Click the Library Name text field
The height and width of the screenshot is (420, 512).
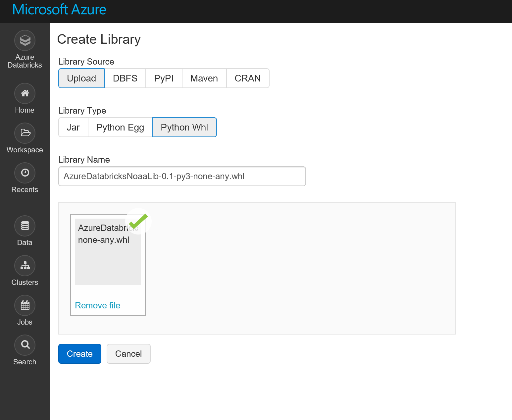pos(182,177)
